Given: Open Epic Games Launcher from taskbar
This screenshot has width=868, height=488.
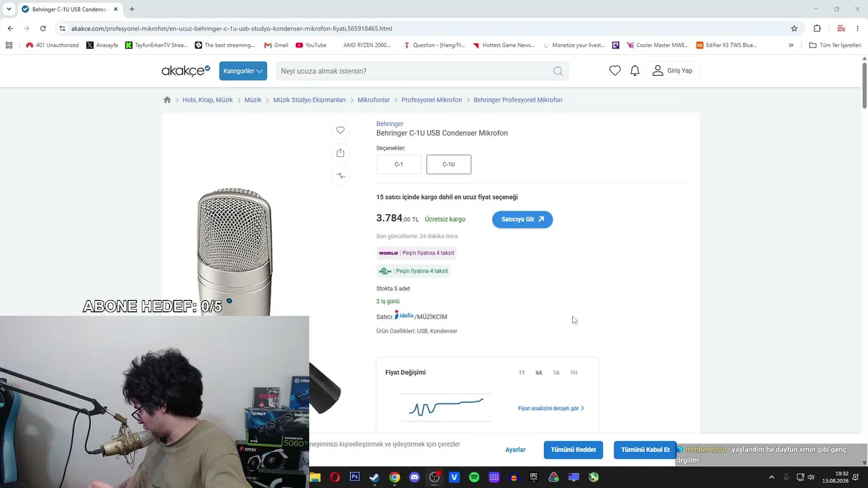Looking at the screenshot, I should click(534, 477).
